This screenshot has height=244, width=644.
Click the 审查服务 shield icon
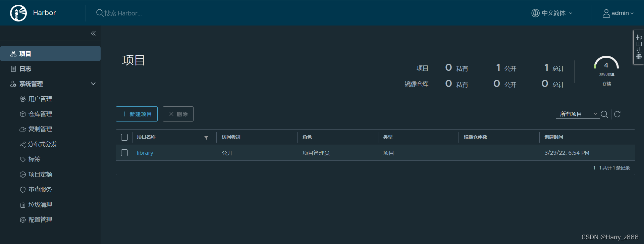23,190
